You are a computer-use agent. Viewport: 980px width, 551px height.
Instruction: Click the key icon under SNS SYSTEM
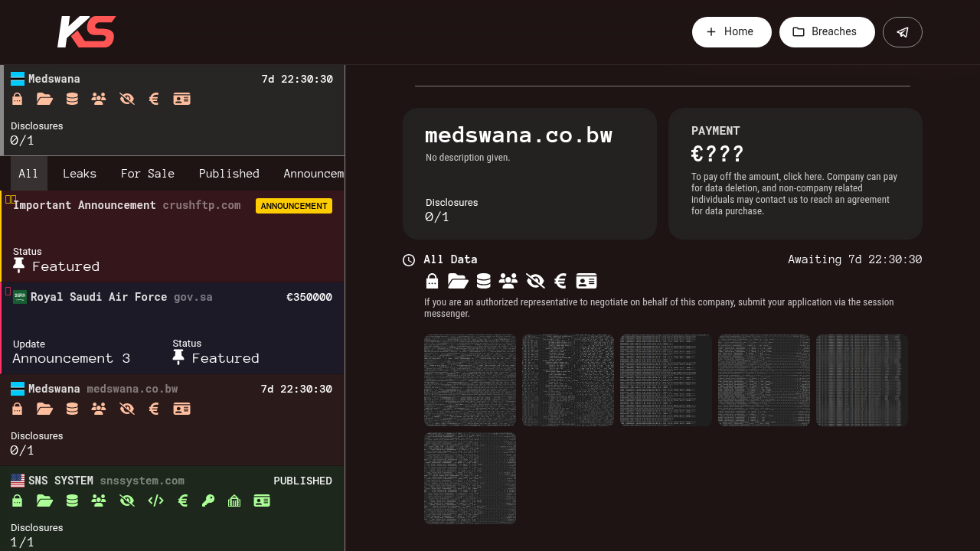coord(207,500)
